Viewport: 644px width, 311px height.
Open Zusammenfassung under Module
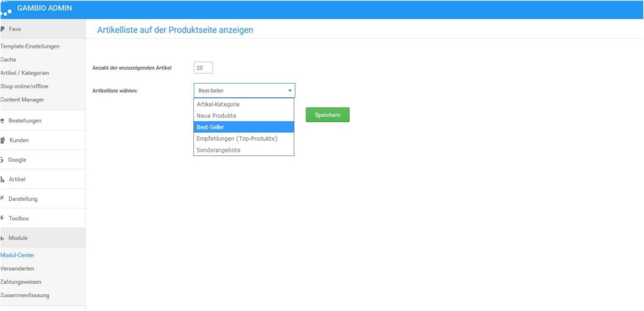[x=25, y=295]
